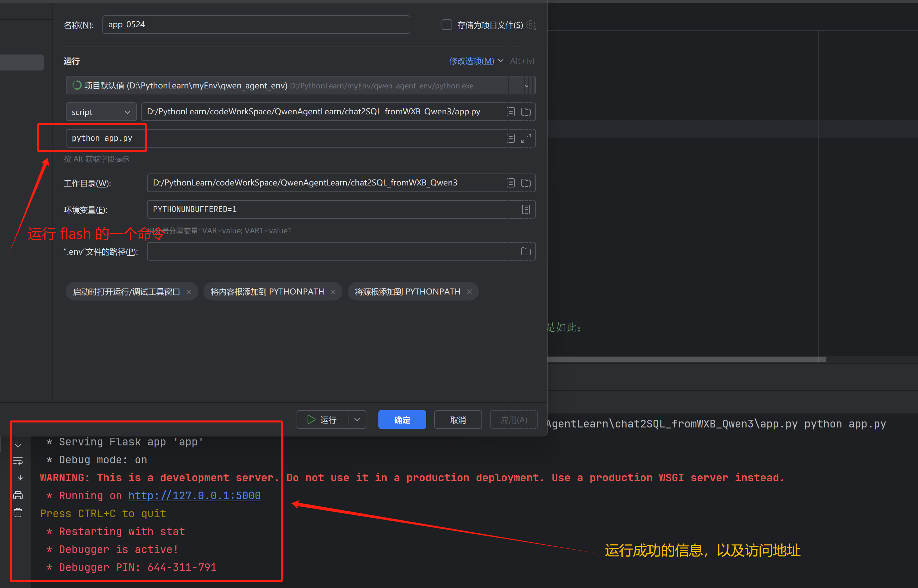Screen dimensions: 918x588
Task: Click insert macros icon in script path field
Action: coord(511,112)
